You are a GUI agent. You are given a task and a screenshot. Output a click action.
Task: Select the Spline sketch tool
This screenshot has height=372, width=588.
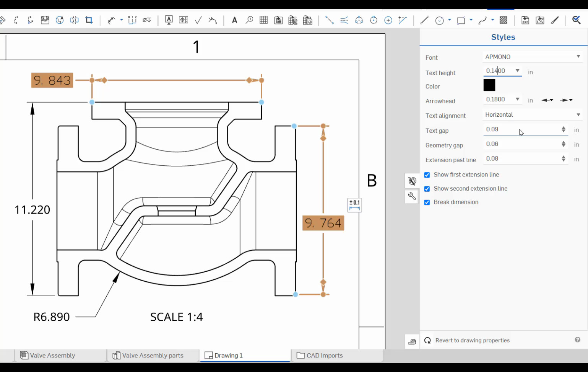[482, 20]
